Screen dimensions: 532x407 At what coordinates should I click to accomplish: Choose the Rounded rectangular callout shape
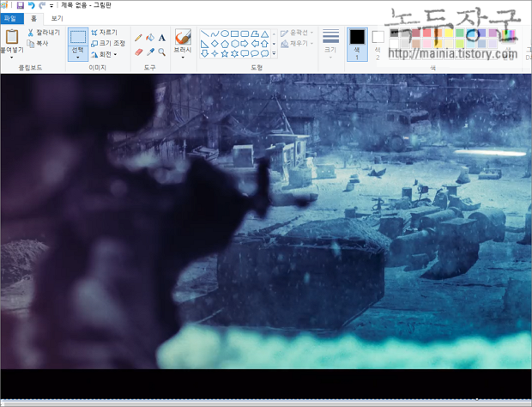tap(245, 53)
